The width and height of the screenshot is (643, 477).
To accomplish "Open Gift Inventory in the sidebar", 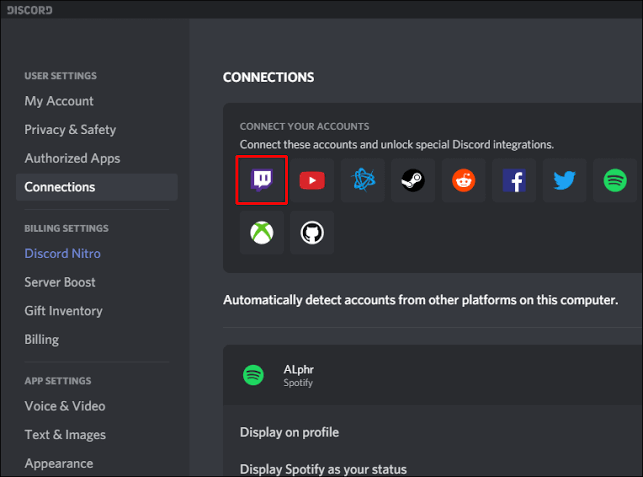I will pos(64,311).
